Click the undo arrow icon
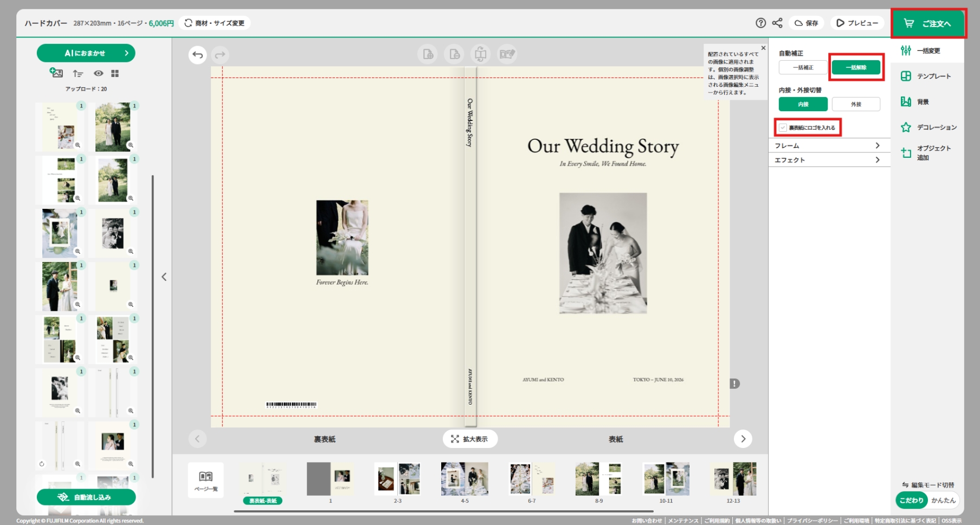This screenshot has height=525, width=980. coord(197,55)
